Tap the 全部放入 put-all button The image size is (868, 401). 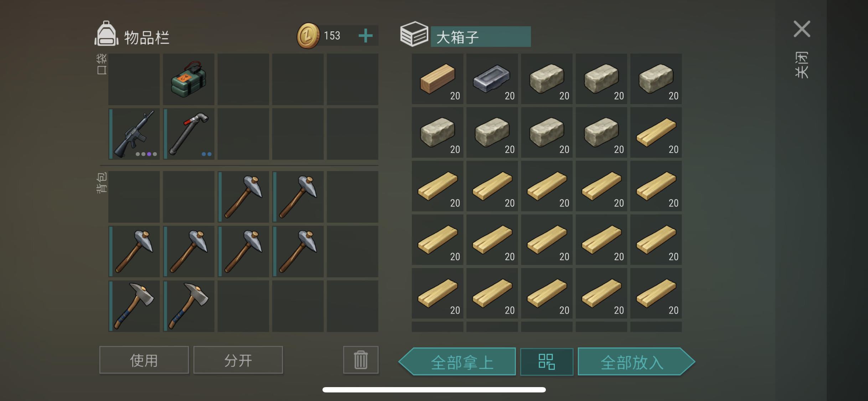coord(636,362)
